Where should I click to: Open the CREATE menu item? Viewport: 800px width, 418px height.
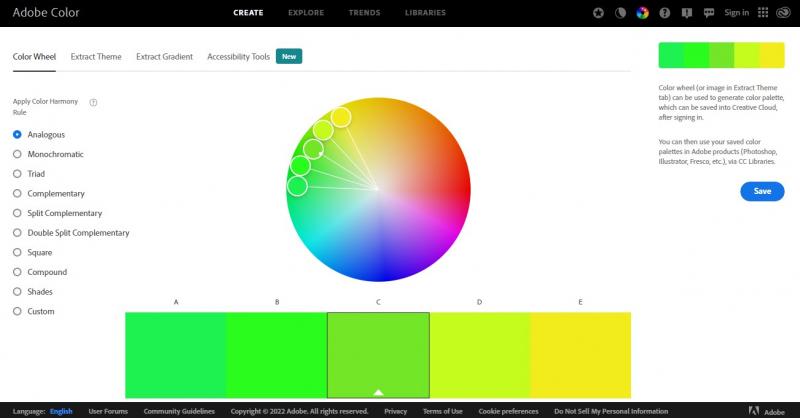tap(248, 13)
